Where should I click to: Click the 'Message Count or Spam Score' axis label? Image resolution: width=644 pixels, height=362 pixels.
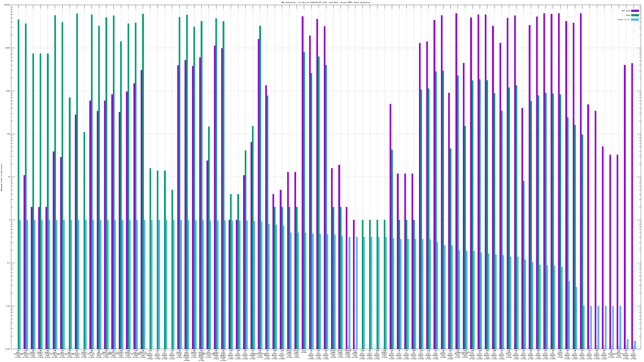click(x=1, y=177)
